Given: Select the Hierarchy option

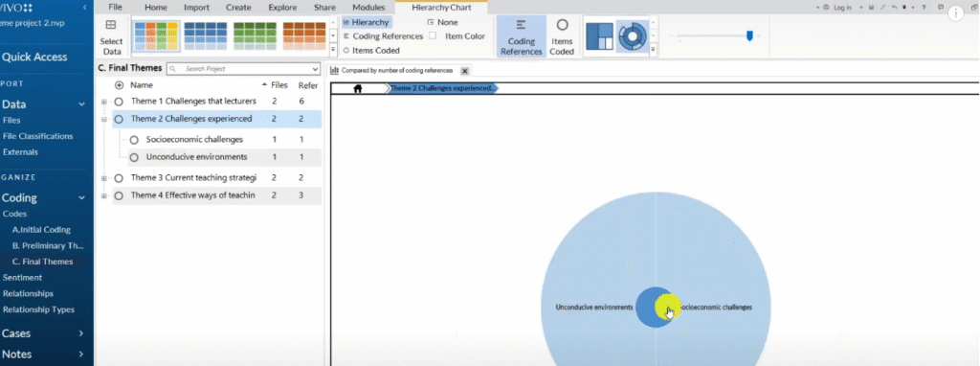Looking at the screenshot, I should 367,23.
